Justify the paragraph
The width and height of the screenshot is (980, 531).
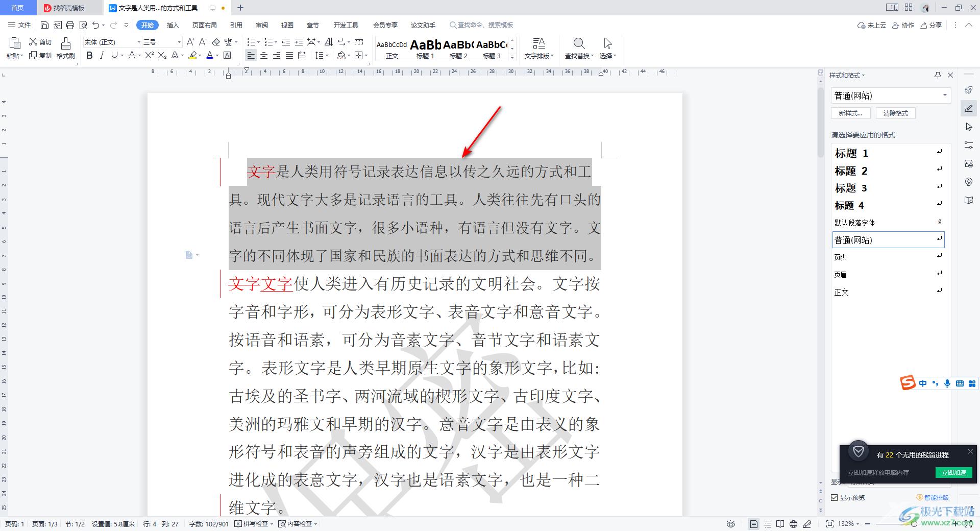tap(289, 55)
